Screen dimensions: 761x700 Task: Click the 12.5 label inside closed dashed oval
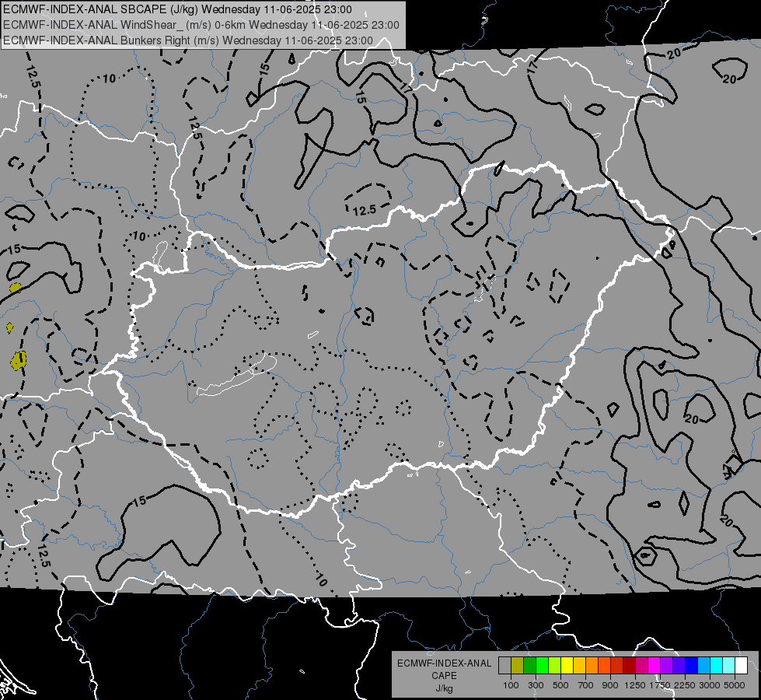[x=365, y=210]
